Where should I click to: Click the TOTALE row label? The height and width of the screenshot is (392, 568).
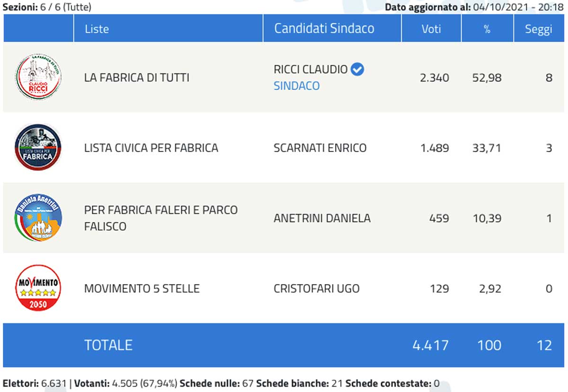click(x=108, y=345)
